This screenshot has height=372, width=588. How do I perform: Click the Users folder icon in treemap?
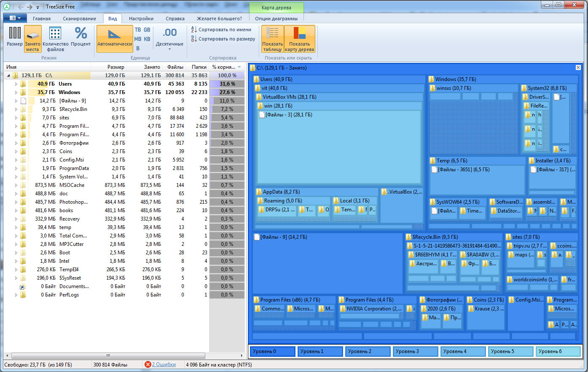click(256, 79)
